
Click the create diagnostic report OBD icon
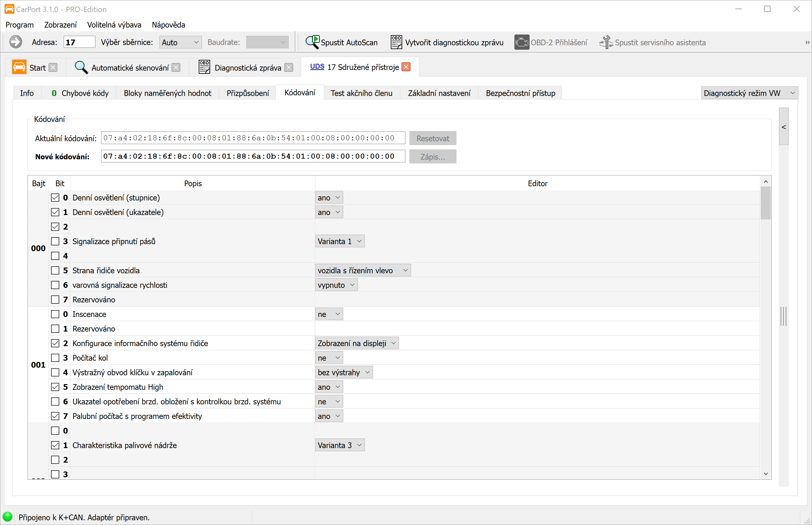(396, 42)
